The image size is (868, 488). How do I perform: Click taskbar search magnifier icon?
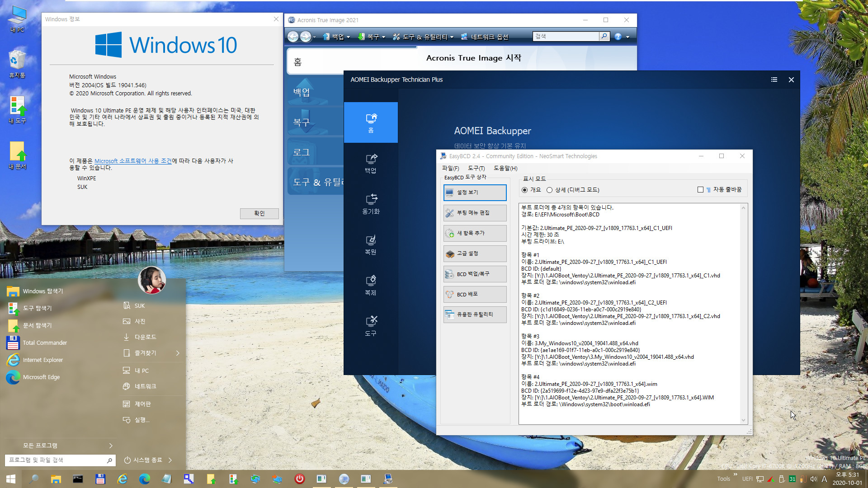[33, 479]
